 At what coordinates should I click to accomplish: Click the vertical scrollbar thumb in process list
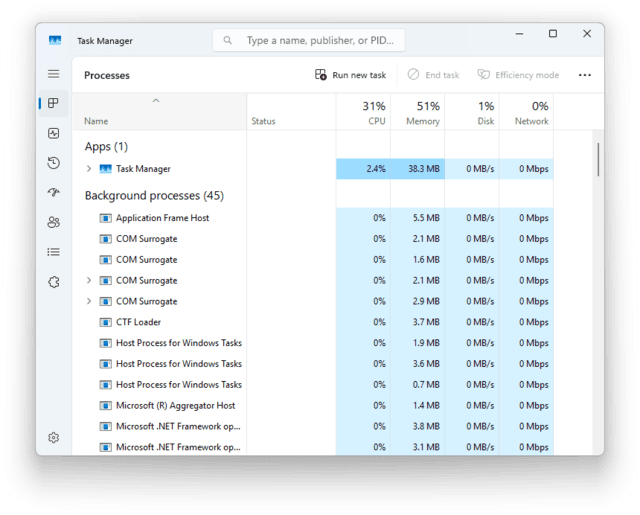point(598,159)
